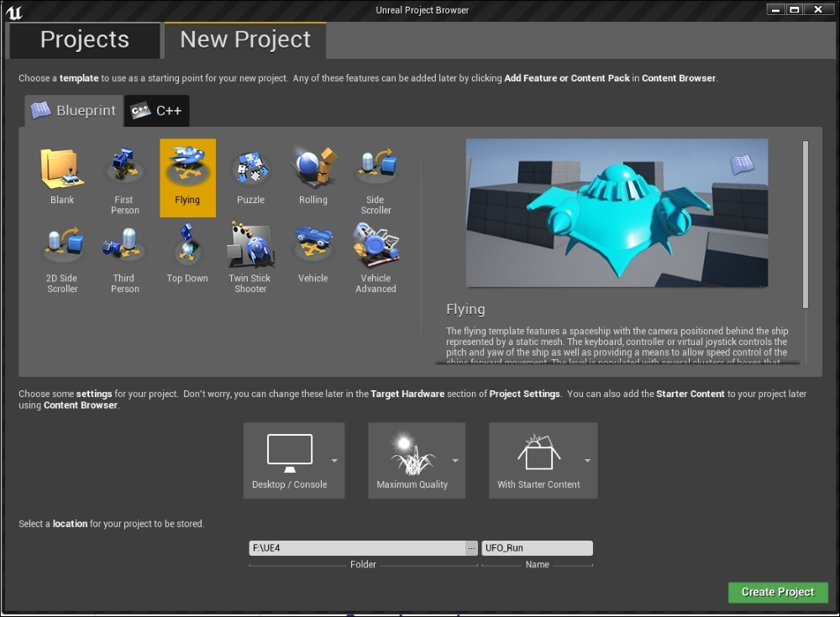Open the Desktop / Console hardware dropdown
Viewport: 840px width, 617px height.
[293, 461]
